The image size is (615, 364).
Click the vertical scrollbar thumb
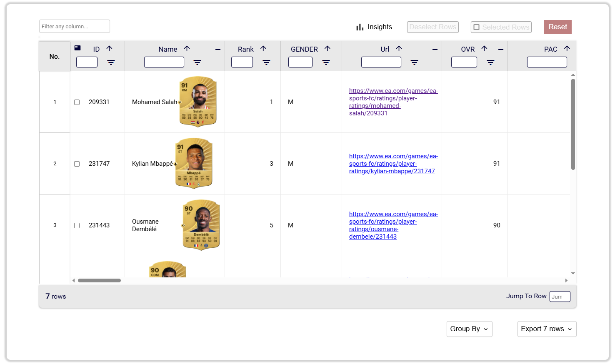click(x=573, y=124)
